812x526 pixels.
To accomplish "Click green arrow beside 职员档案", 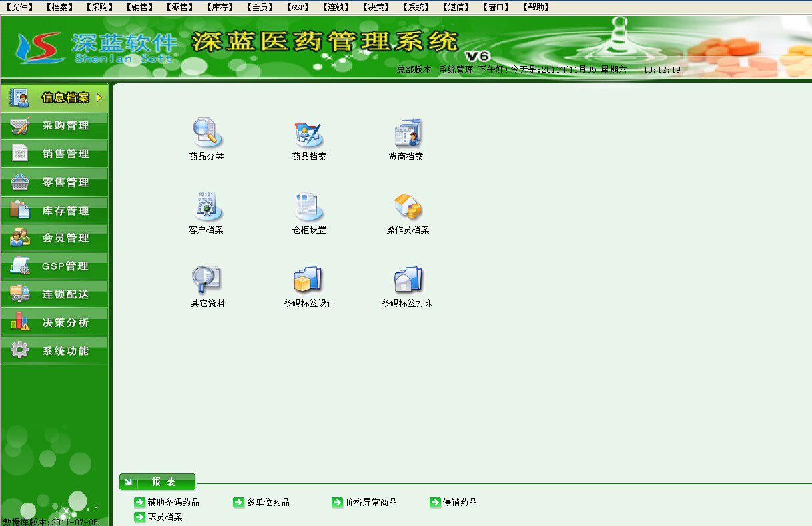I will (x=139, y=517).
